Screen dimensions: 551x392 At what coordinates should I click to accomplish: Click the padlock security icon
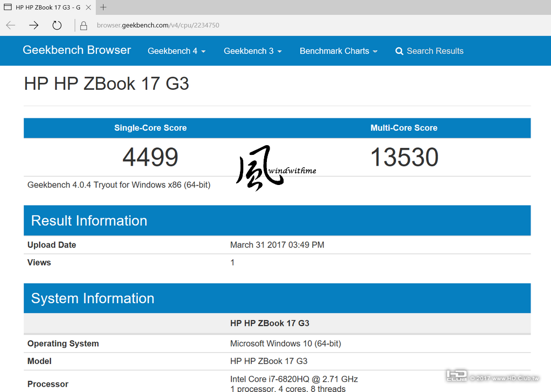click(83, 25)
